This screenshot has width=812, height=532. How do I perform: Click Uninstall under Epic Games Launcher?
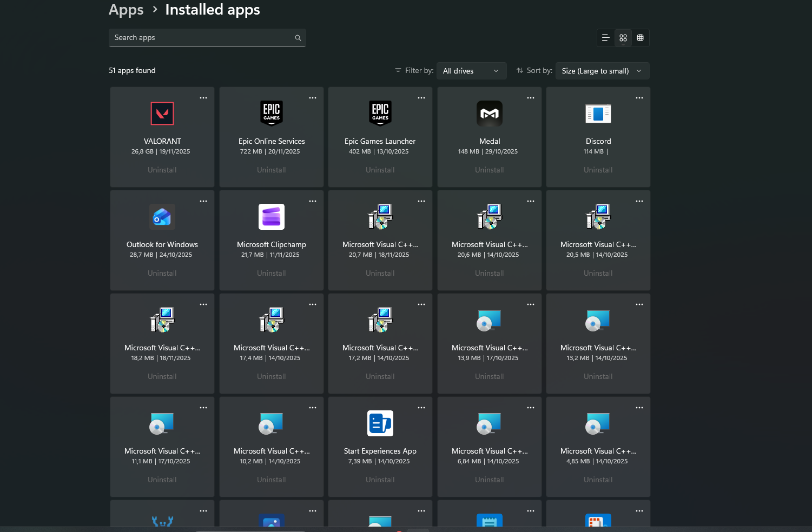(380, 170)
